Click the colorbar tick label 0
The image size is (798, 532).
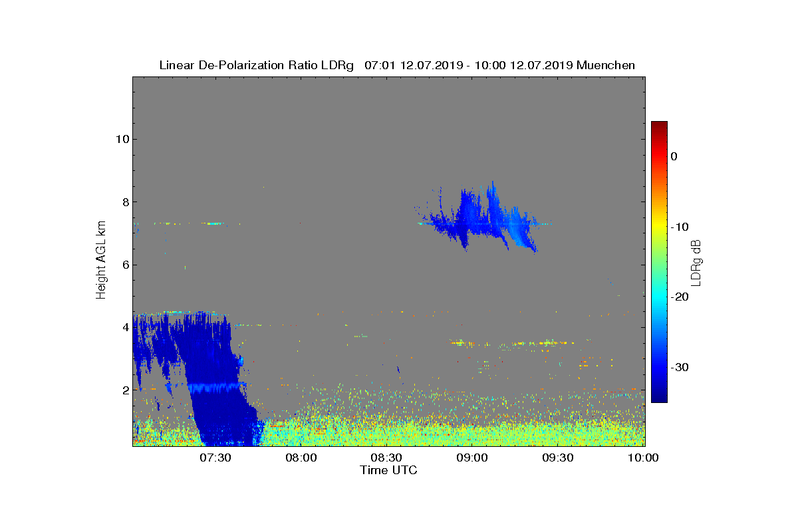pos(674,156)
